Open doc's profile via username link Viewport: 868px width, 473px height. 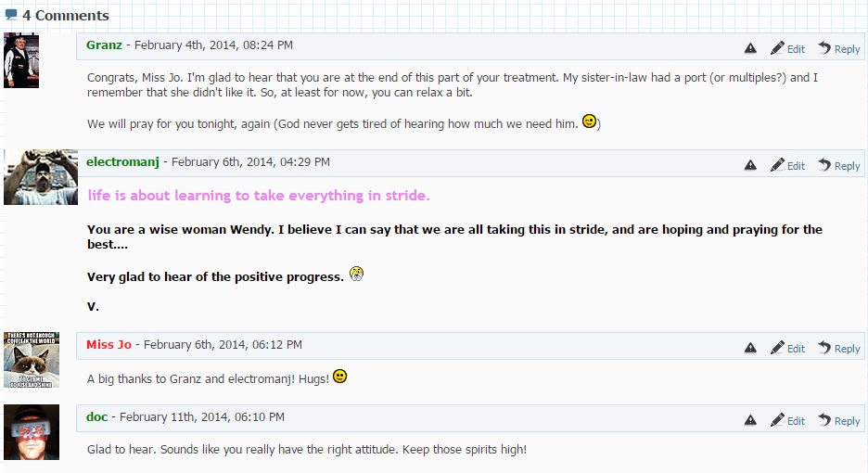tap(96, 416)
